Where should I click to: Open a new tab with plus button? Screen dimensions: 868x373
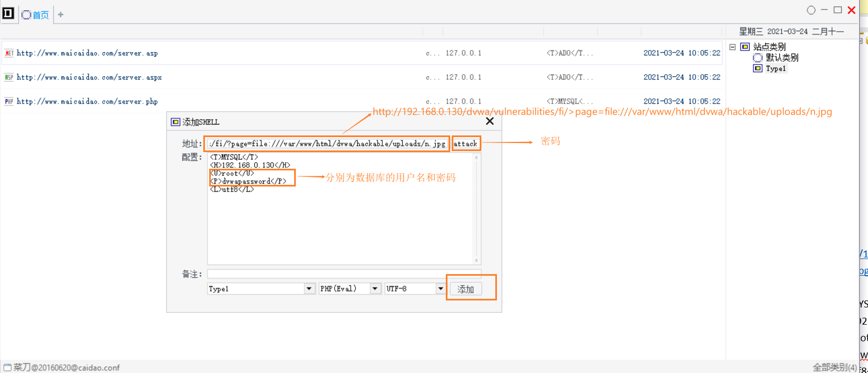tap(61, 15)
